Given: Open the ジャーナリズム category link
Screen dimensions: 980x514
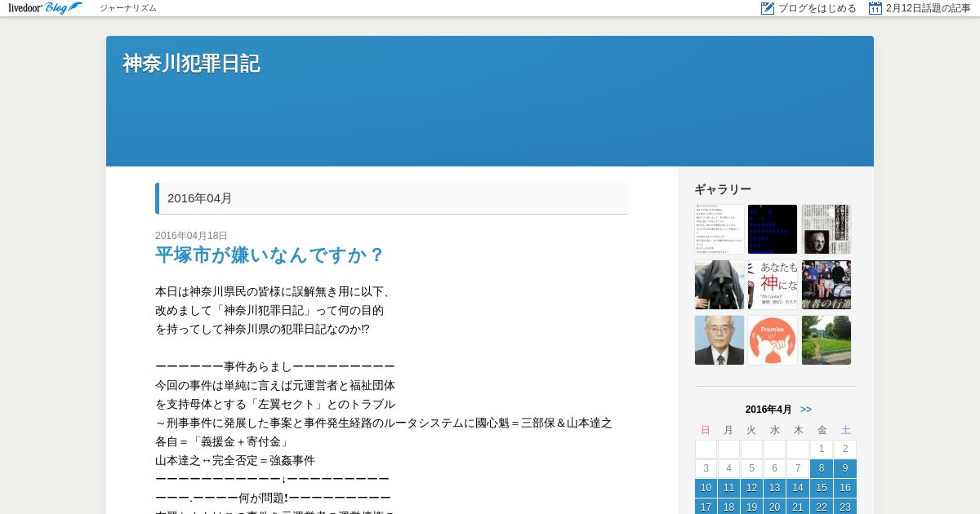Looking at the screenshot, I should [128, 8].
